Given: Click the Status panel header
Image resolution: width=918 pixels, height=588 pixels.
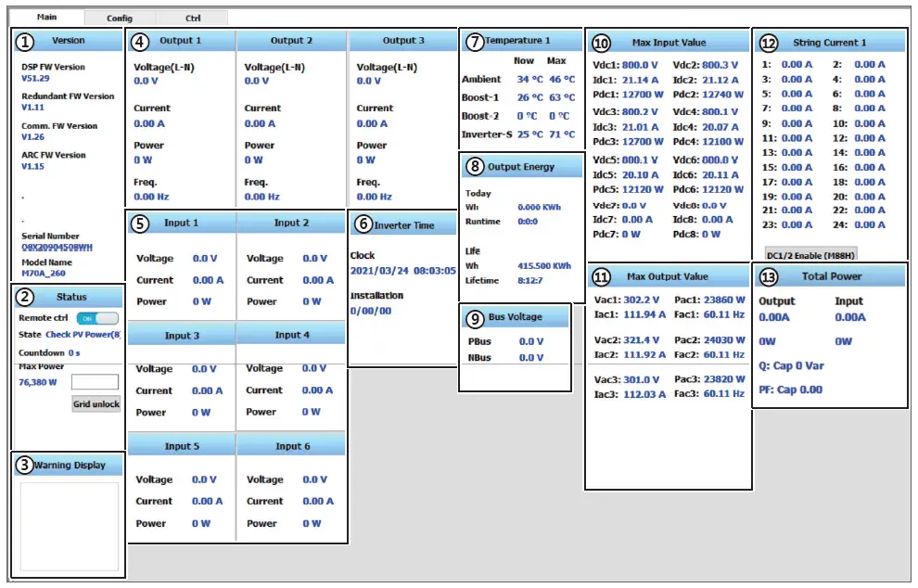Looking at the screenshot, I should tap(67, 297).
